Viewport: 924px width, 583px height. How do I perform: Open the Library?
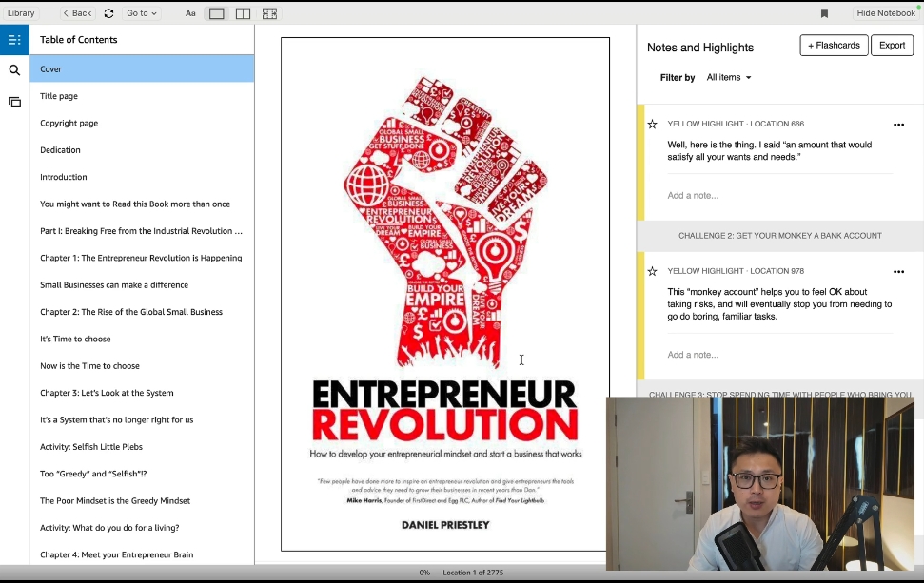21,13
